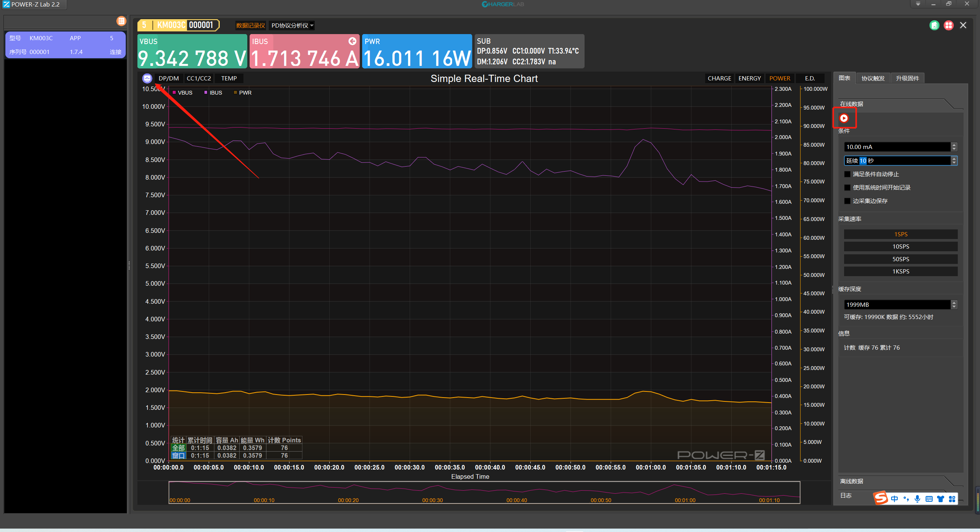Viewport: 980px width, 532px height.
Task: Increase the 10.00 mA threshold stepper
Action: click(x=954, y=145)
